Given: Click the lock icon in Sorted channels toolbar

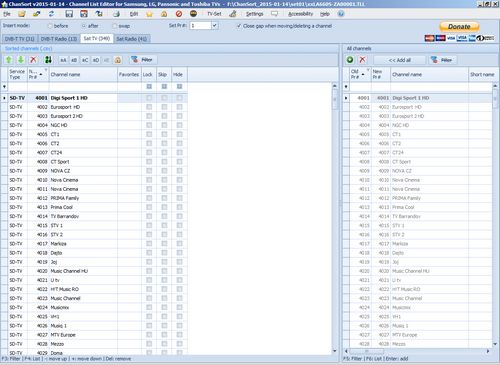Looking at the screenshot, I should pos(118,60).
